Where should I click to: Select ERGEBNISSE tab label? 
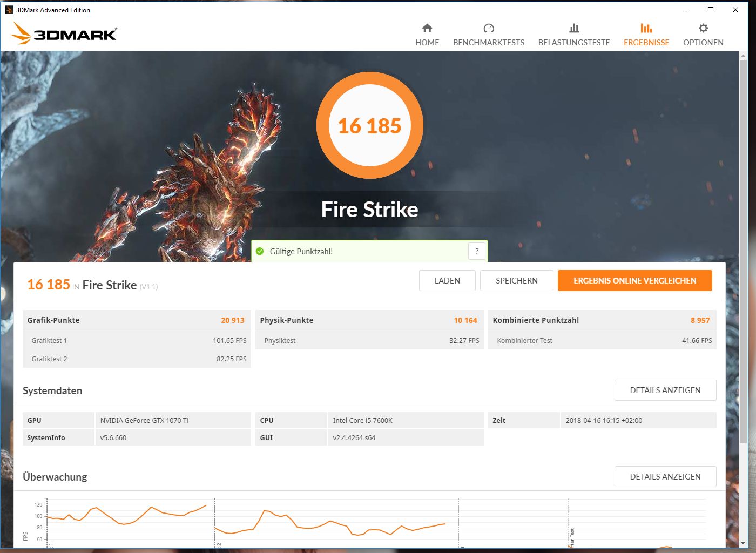646,42
